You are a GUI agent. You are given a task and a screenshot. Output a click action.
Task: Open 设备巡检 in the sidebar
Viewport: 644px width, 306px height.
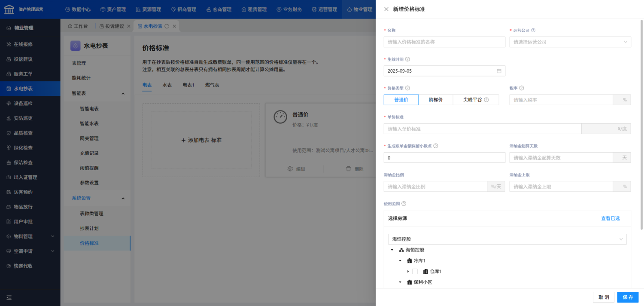pyautogui.click(x=30, y=104)
